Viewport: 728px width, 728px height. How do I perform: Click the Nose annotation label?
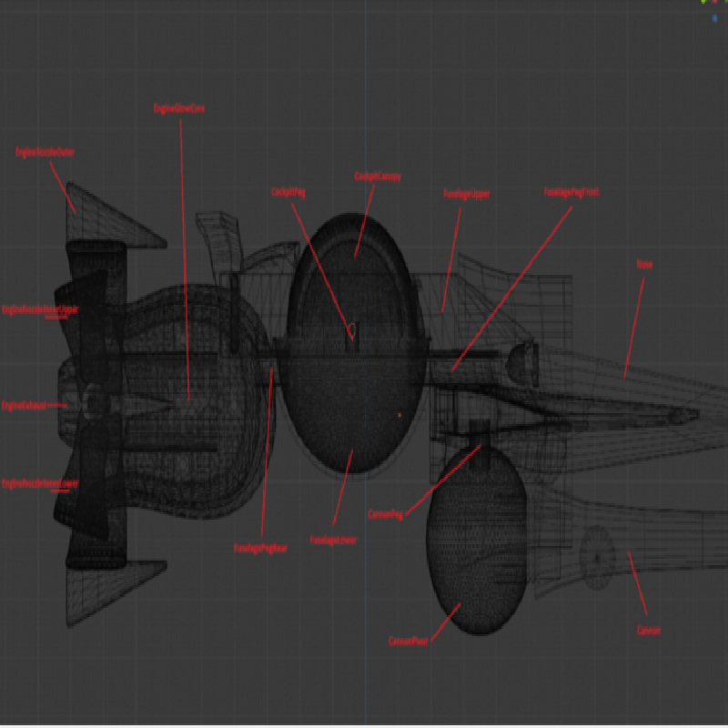(644, 264)
